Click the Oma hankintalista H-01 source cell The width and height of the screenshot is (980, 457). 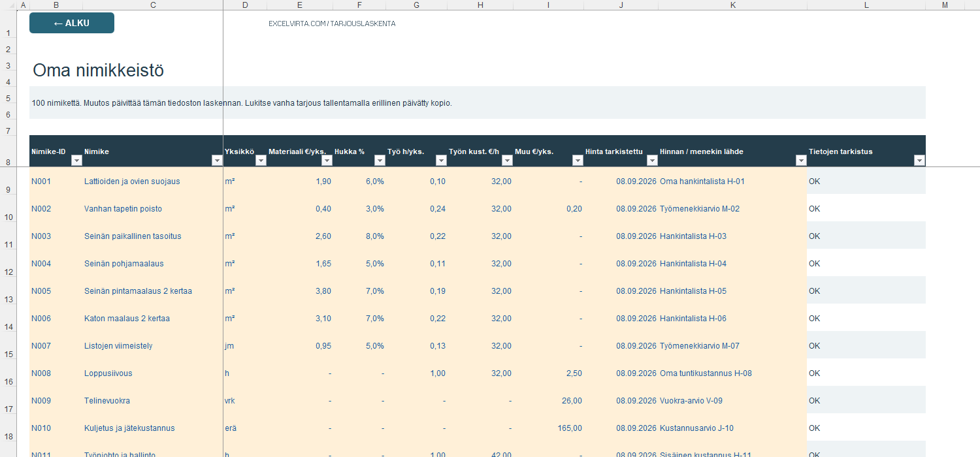coord(733,181)
